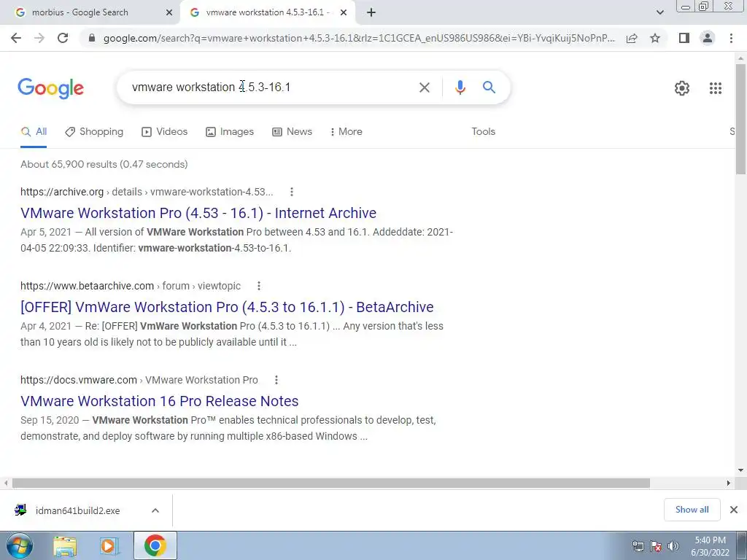747x560 pixels.
Task: Select the vmware workstation 4.5.3-16.1 tab
Action: point(267,12)
